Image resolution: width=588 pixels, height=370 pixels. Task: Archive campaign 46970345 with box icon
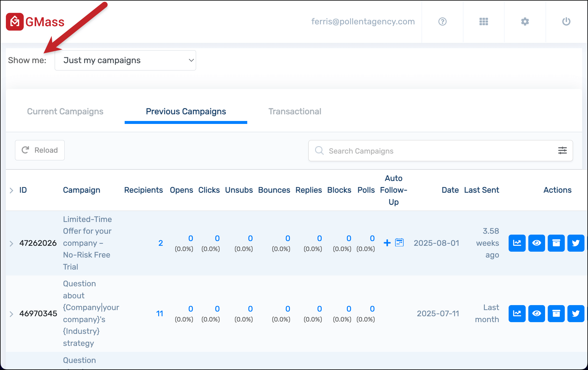556,314
